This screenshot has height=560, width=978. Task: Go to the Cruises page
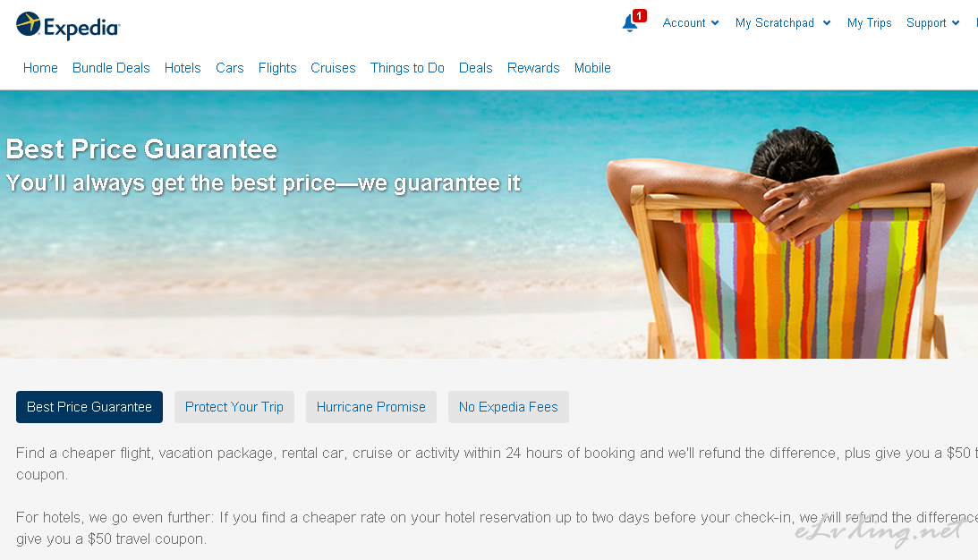[x=333, y=68]
